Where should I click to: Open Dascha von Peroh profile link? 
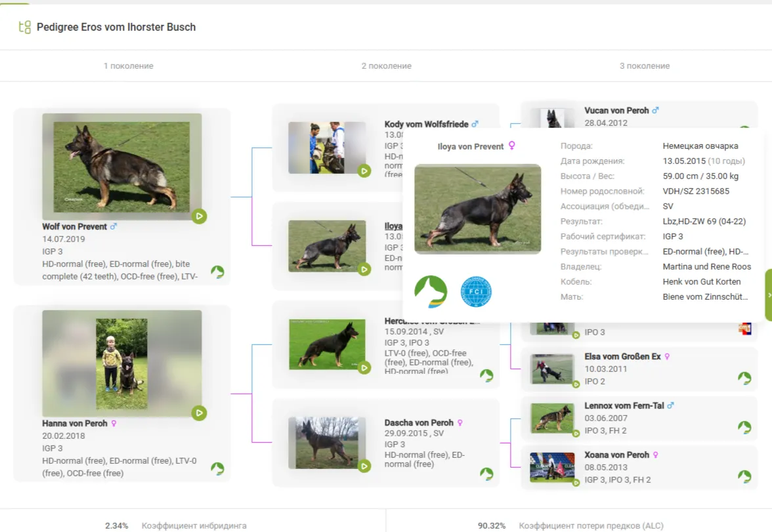pos(419,423)
